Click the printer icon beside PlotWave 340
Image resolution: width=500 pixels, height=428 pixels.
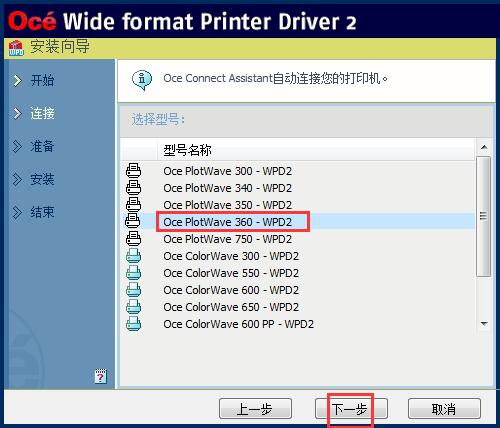(133, 188)
